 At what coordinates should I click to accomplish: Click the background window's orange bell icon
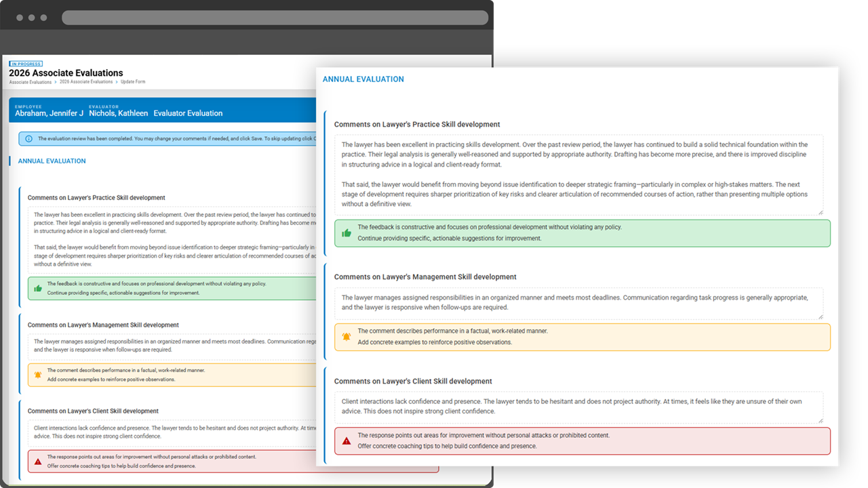38,374
